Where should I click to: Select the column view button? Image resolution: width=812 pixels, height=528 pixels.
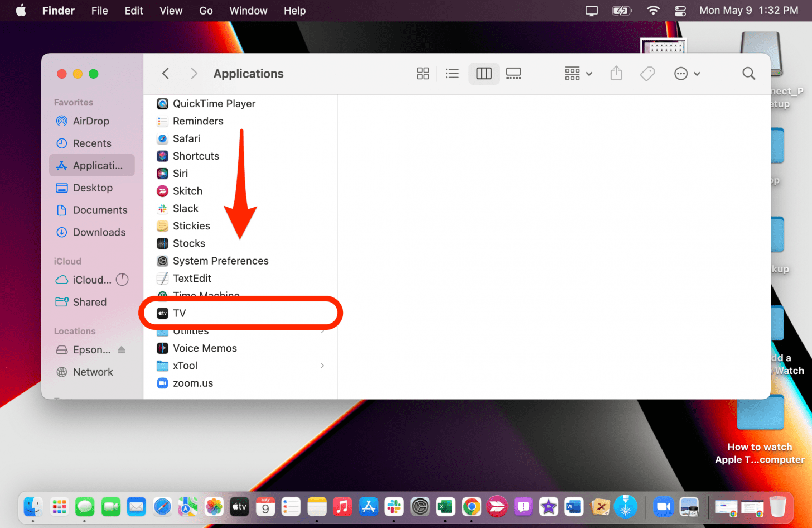click(x=484, y=74)
